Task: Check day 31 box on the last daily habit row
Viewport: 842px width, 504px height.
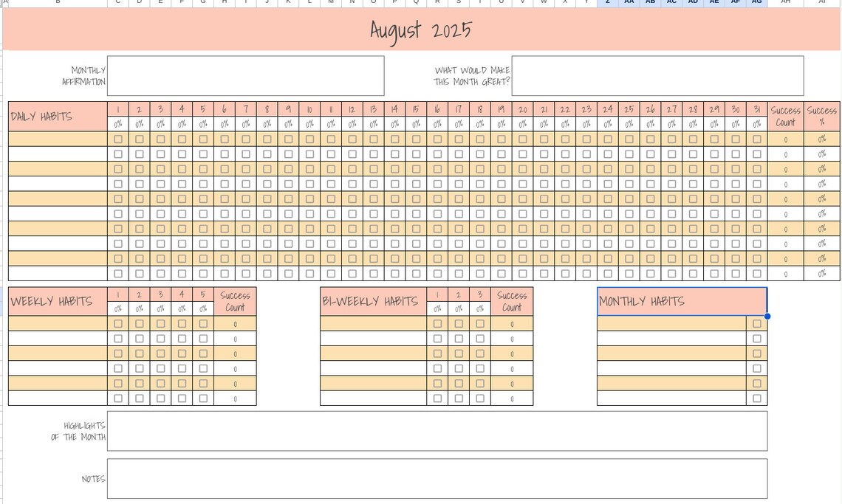Action: [756, 274]
